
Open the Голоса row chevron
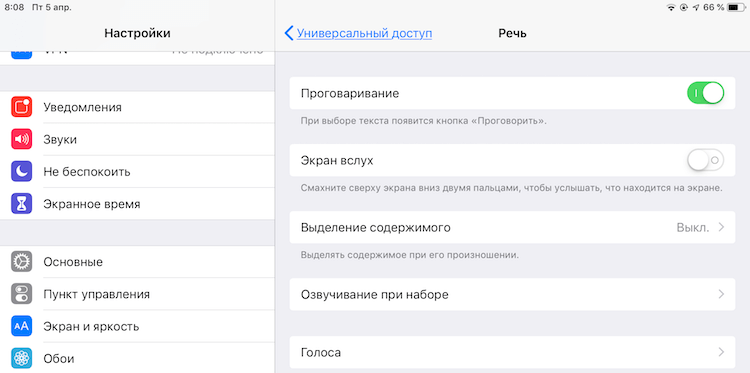tap(721, 352)
